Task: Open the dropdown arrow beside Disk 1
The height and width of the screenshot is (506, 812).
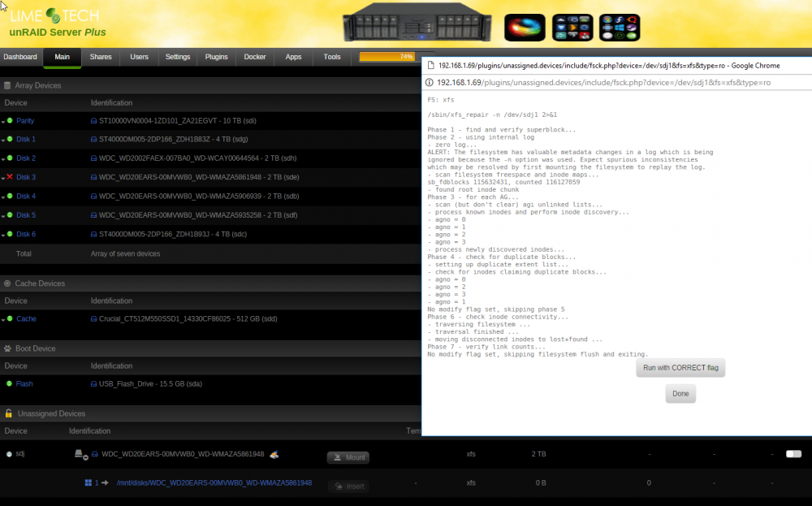Action: tap(3, 141)
